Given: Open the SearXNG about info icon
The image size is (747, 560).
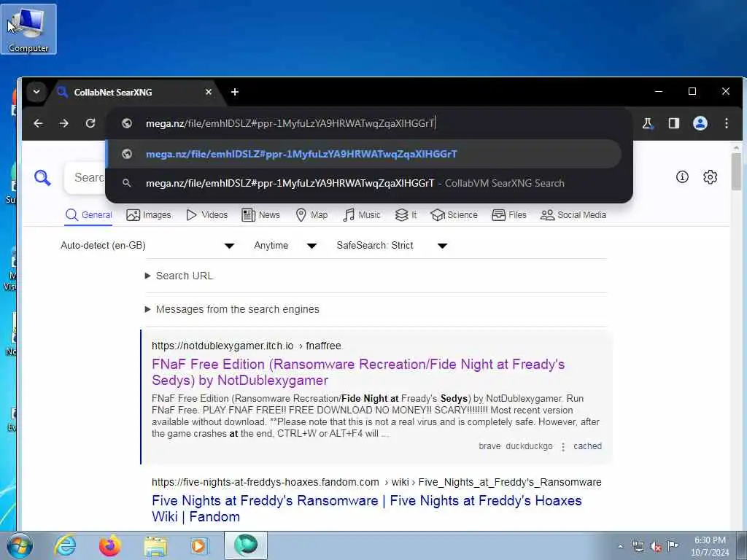Looking at the screenshot, I should (x=682, y=177).
